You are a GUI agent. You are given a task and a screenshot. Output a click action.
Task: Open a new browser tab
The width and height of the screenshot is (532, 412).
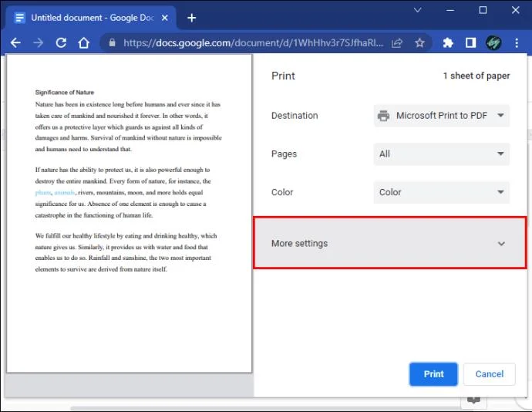tap(192, 18)
